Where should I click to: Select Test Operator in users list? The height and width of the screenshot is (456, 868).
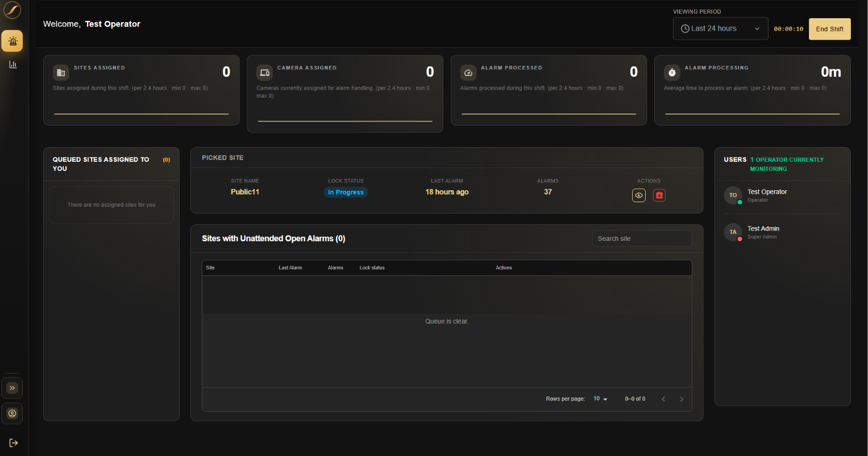click(782, 195)
